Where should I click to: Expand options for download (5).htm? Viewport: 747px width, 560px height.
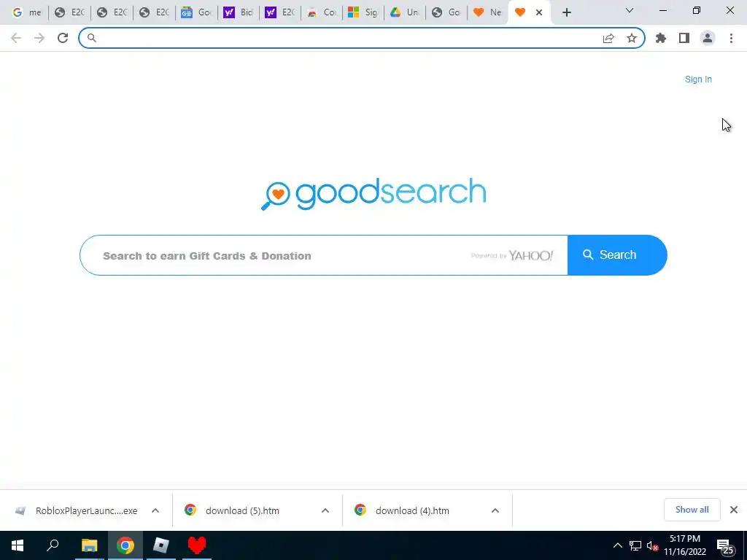pos(325,510)
